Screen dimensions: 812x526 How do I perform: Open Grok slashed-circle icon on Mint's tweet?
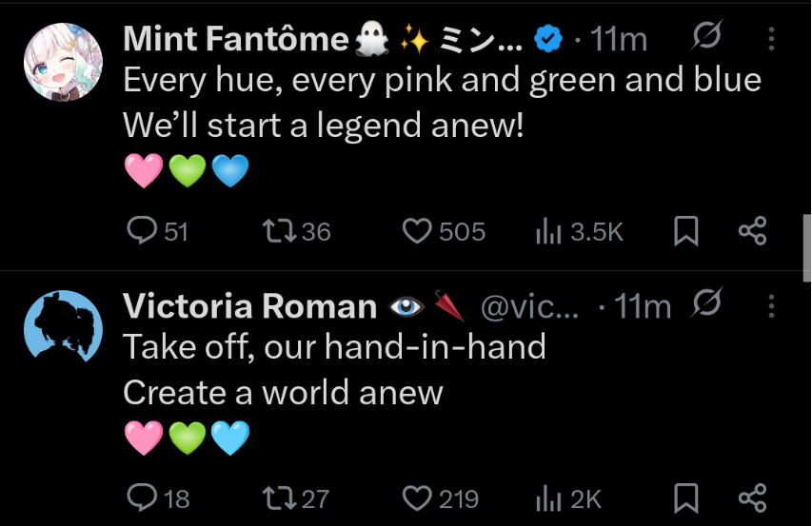coord(706,35)
